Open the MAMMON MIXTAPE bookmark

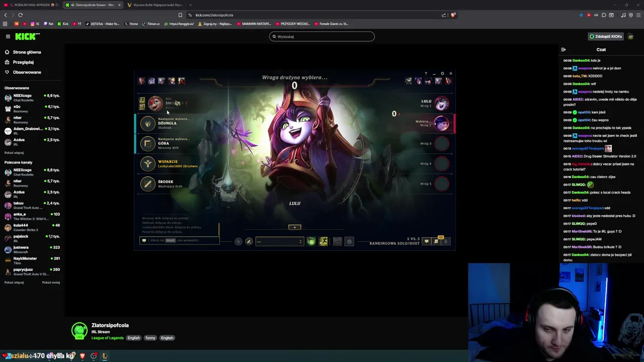(x=254, y=24)
